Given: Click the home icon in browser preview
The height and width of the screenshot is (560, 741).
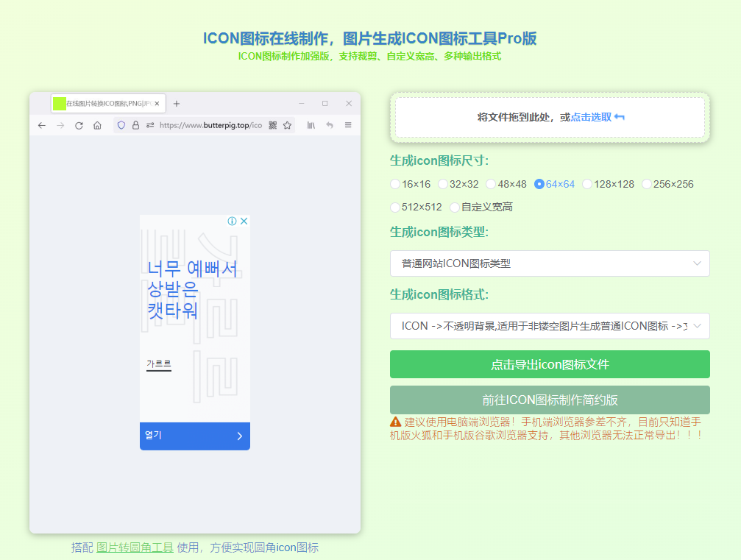Looking at the screenshot, I should coord(97,126).
